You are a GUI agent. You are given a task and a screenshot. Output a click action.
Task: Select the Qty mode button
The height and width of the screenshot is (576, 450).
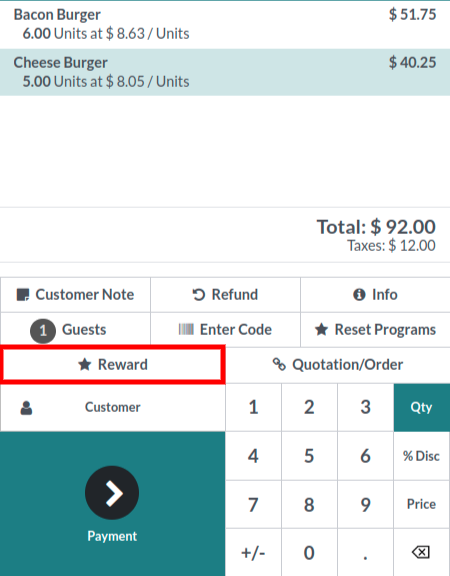[422, 407]
